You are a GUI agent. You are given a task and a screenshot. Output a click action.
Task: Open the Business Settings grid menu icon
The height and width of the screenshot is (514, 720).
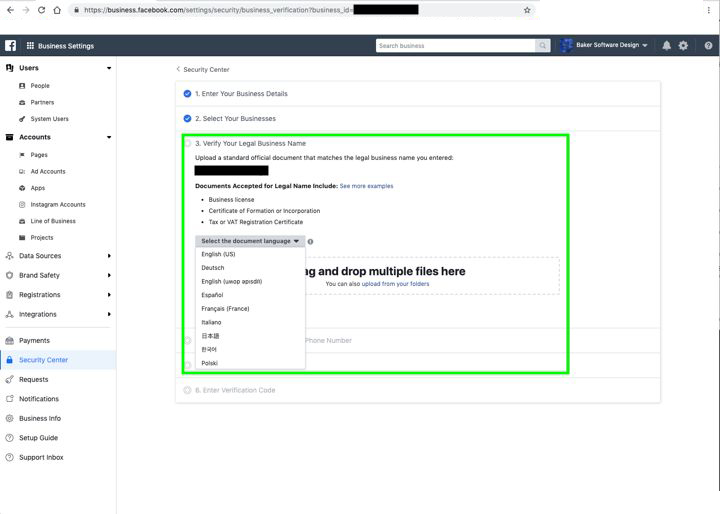coord(30,45)
